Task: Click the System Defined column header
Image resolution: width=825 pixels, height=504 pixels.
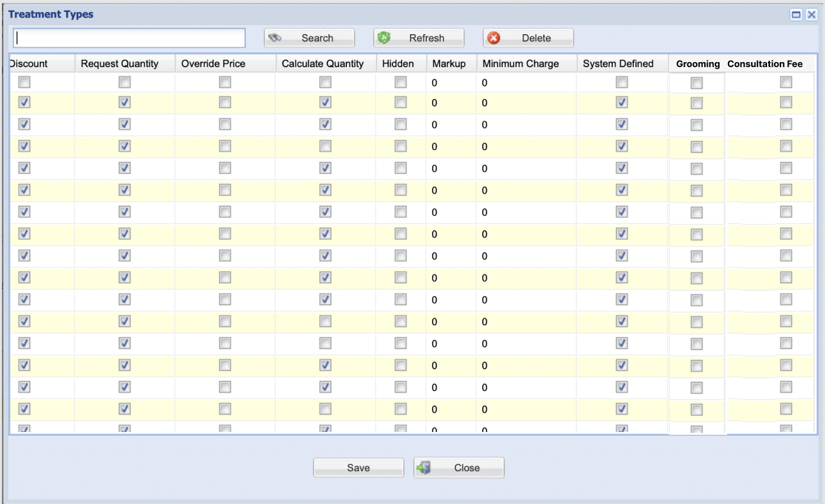Action: click(x=623, y=64)
